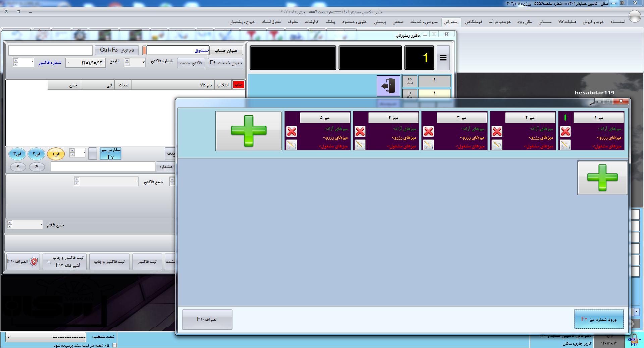Click the next '>' navigation button
This screenshot has width=644, height=348.
pyautogui.click(x=37, y=166)
